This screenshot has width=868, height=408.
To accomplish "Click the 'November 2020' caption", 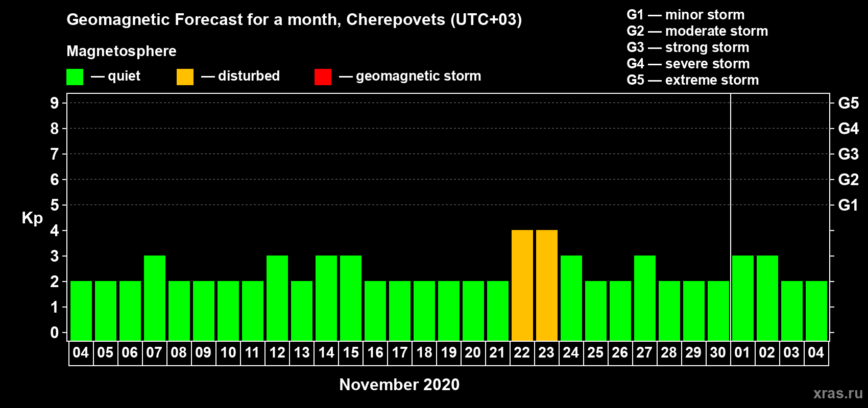I will tap(399, 385).
